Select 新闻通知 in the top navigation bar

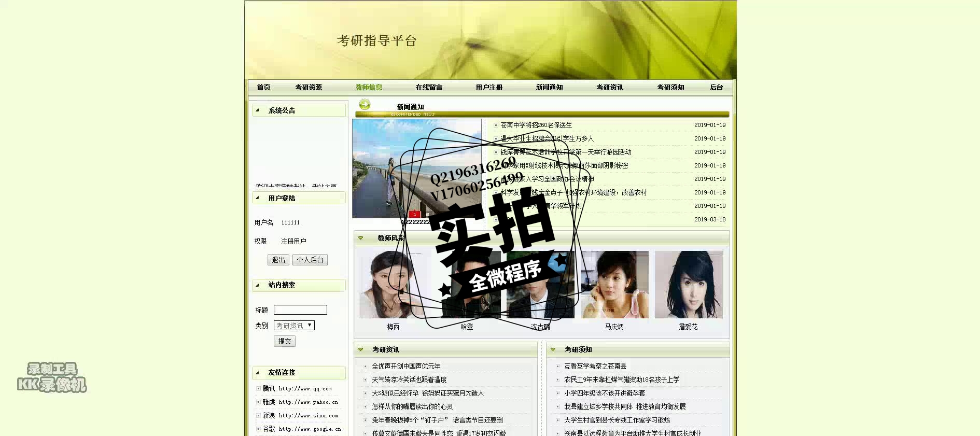pos(549,87)
